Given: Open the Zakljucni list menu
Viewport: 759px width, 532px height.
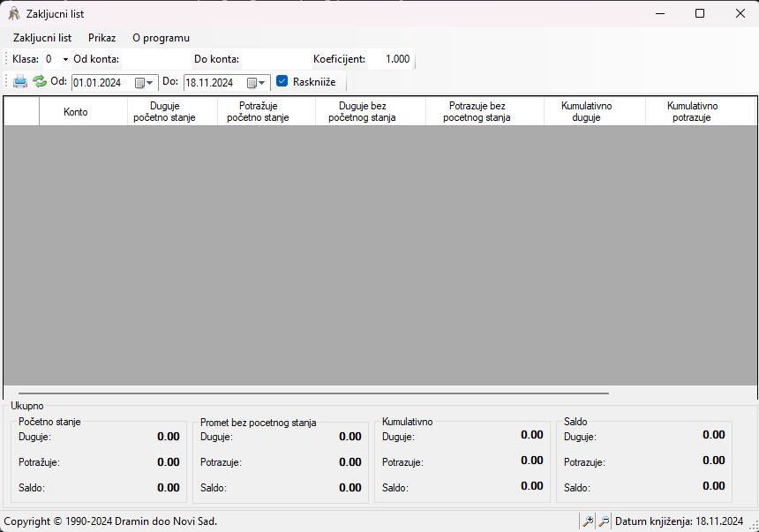Looking at the screenshot, I should point(42,38).
